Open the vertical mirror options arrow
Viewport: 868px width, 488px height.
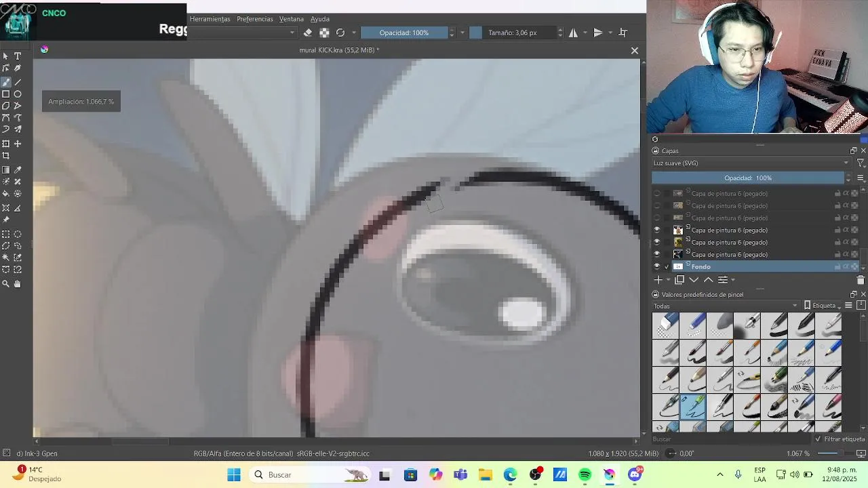coord(610,33)
